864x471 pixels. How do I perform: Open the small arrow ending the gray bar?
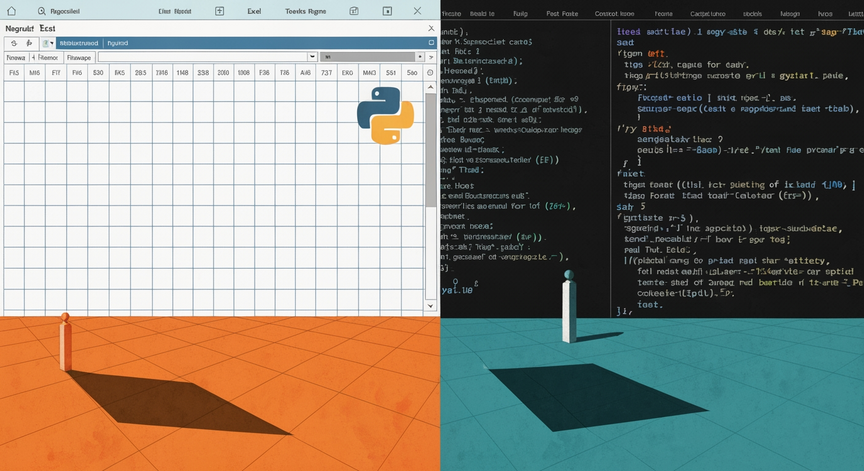[x=420, y=57]
